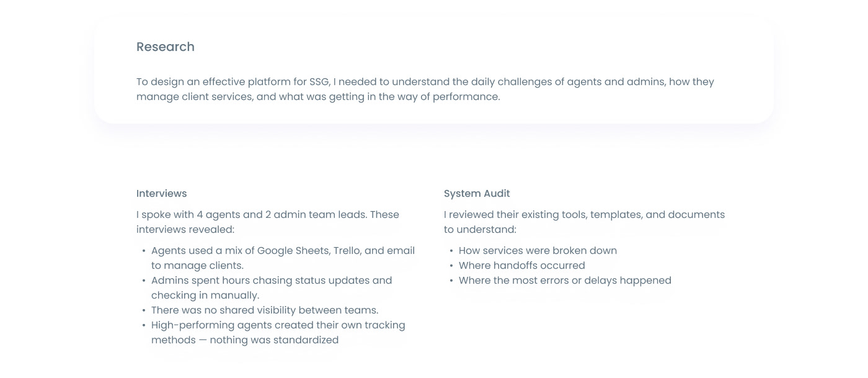Click the bullet about admins chasing status updates
This screenshot has width=868, height=378.
271,288
